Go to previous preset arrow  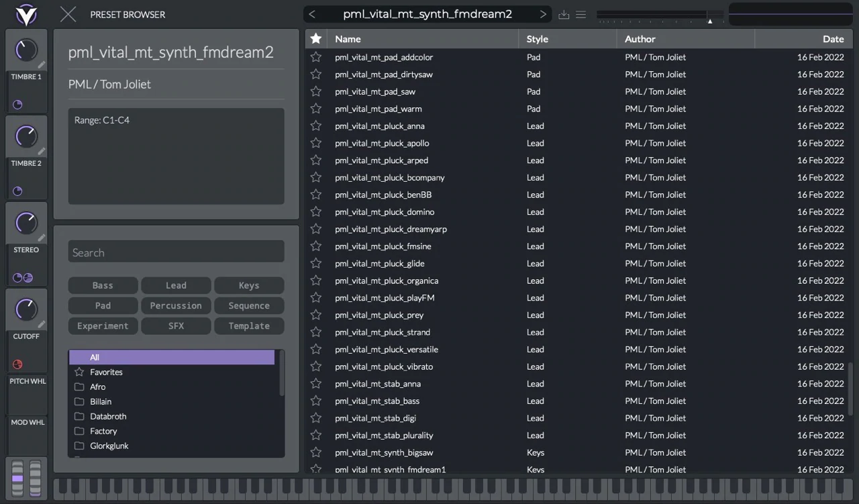click(x=312, y=14)
